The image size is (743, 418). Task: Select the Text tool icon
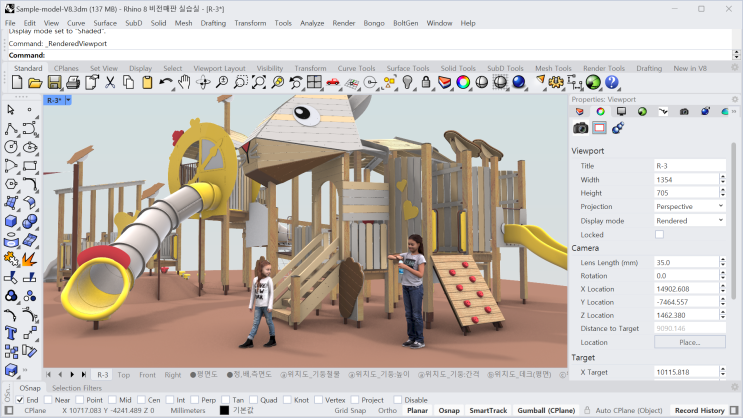tap(10, 333)
